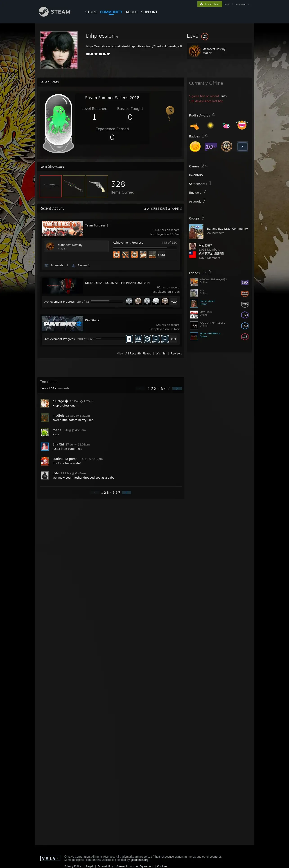Open the laughing face profile award icon

[x=242, y=125]
